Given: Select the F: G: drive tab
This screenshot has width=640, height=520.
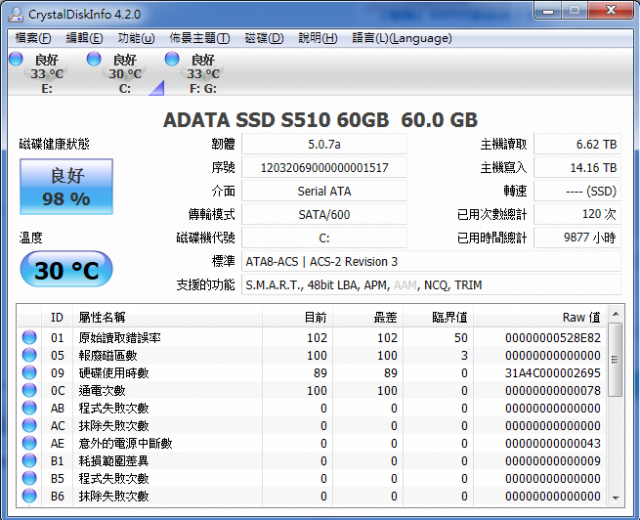Looking at the screenshot, I should (x=203, y=73).
